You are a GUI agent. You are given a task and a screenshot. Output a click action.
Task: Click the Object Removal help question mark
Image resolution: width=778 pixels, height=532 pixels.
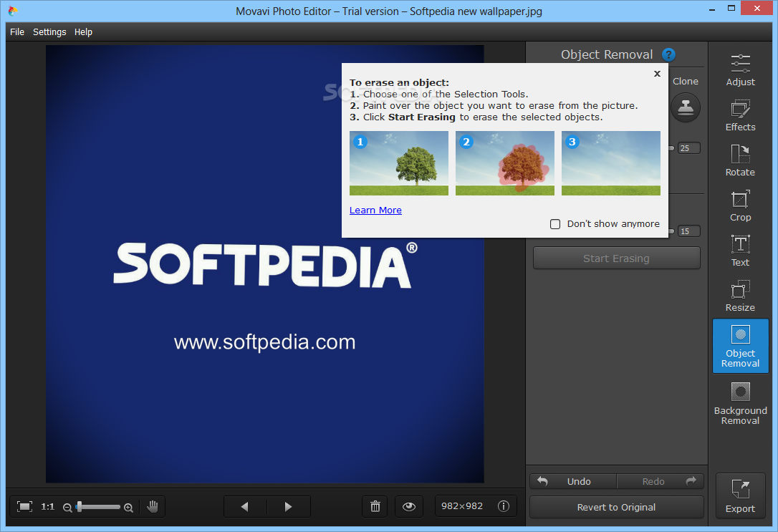point(668,54)
